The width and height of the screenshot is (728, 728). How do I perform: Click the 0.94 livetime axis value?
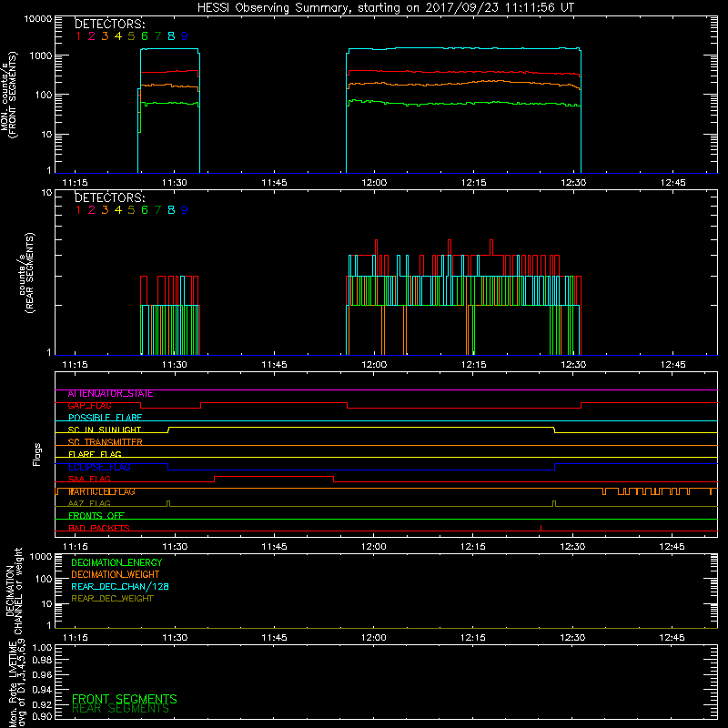click(42, 690)
